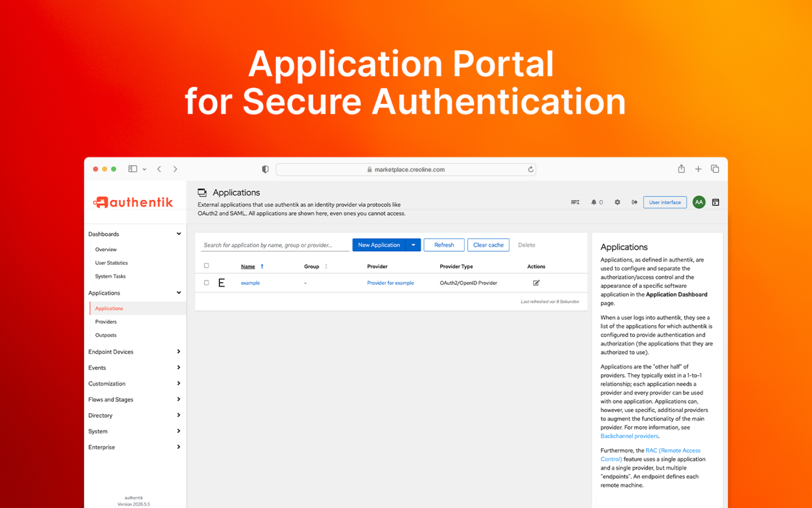Viewport: 812px width, 508px height.
Task: Open the Overview dashboard
Action: 106,249
